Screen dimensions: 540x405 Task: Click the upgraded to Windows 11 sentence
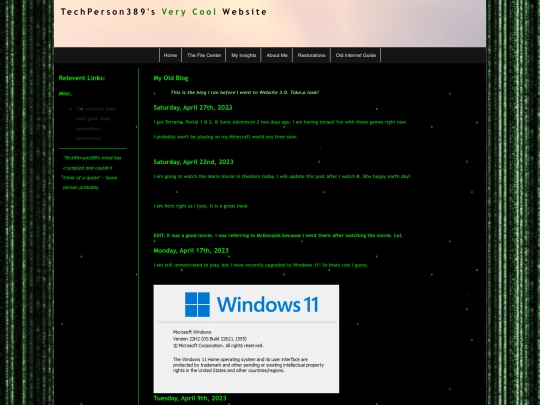click(261, 265)
